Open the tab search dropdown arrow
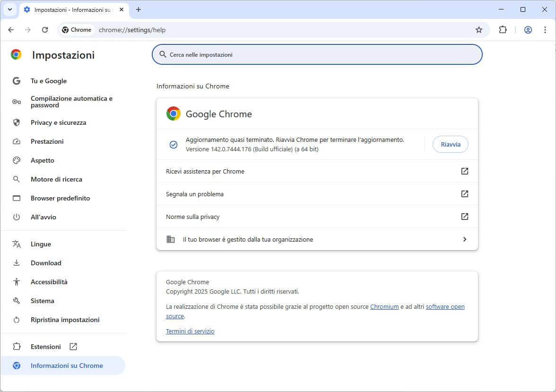This screenshot has width=556, height=392. click(x=9, y=9)
